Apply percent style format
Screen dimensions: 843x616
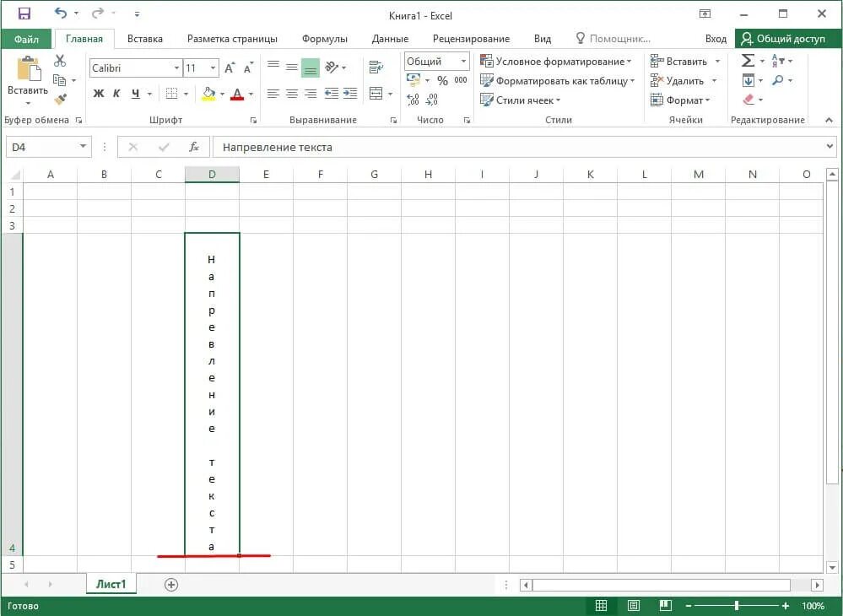click(x=442, y=81)
